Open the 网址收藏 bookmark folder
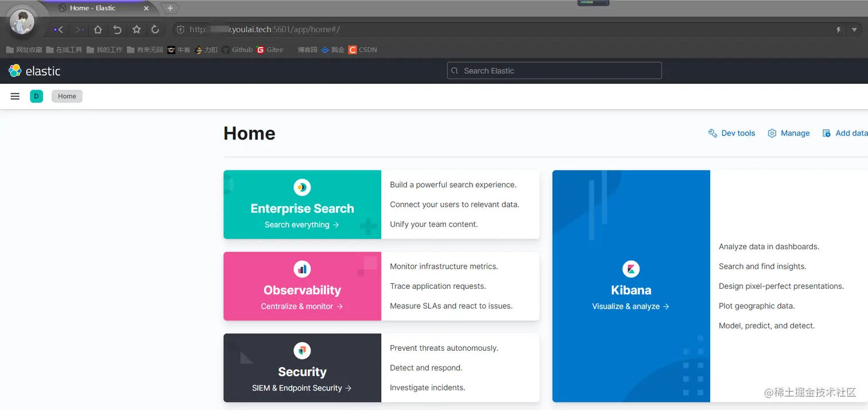Screen dimensions: 868x410 tap(24, 50)
